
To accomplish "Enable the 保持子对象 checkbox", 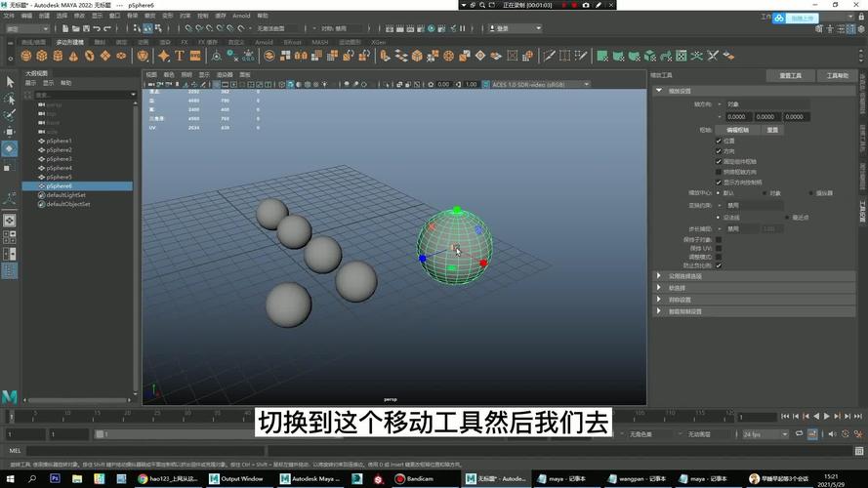I will click(x=719, y=239).
